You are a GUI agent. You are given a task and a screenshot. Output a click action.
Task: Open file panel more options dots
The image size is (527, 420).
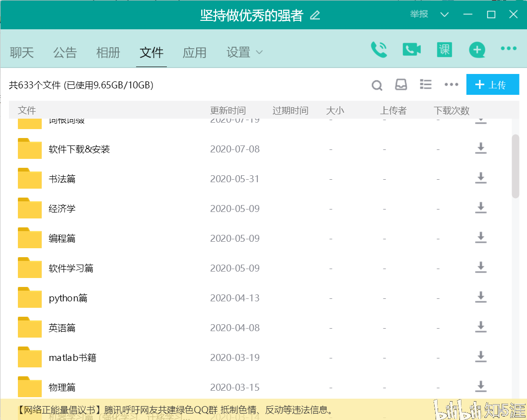click(452, 84)
